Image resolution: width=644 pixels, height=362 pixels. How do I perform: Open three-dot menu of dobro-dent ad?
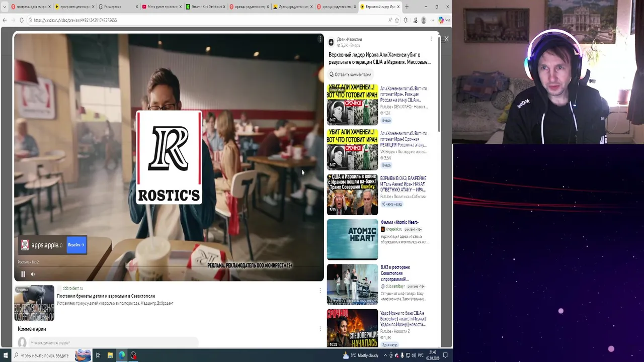[320, 291]
